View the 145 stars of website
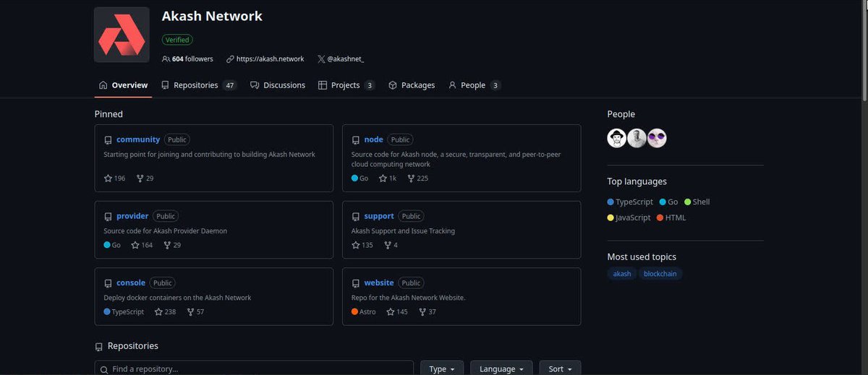This screenshot has height=375, width=868. [397, 312]
